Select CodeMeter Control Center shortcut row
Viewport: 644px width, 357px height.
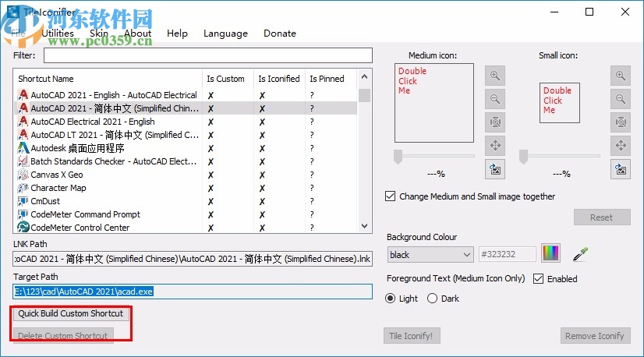[x=186, y=227]
